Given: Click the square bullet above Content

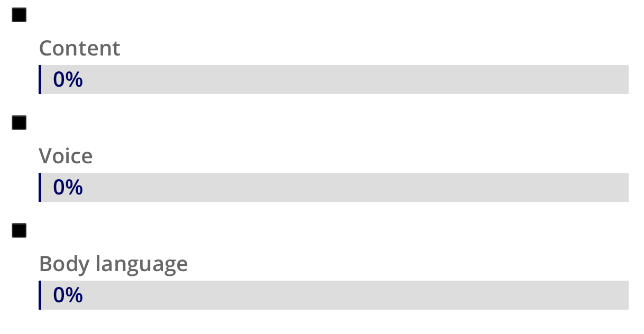Looking at the screenshot, I should click(19, 15).
